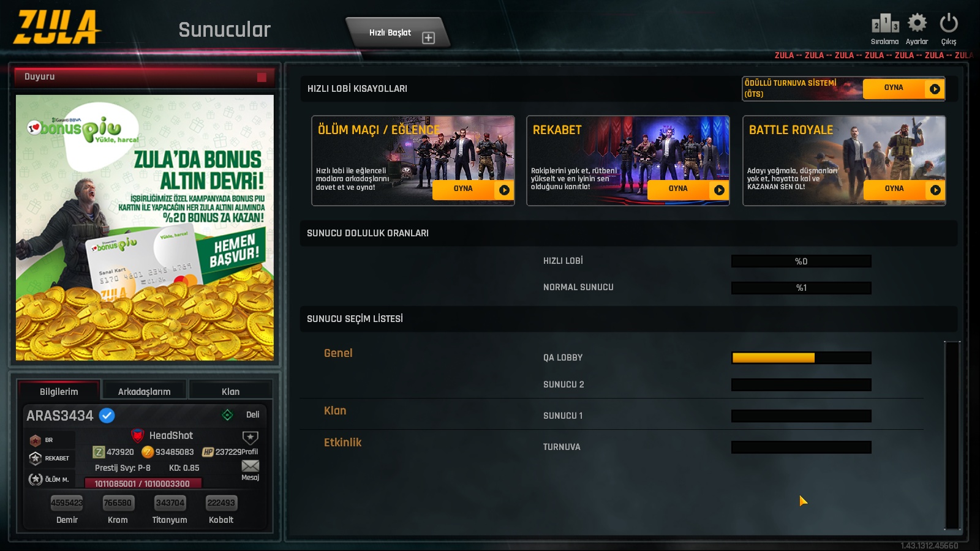The image size is (980, 551).
Task: Expand Hızlı Başlat plus button
Action: click(x=428, y=38)
